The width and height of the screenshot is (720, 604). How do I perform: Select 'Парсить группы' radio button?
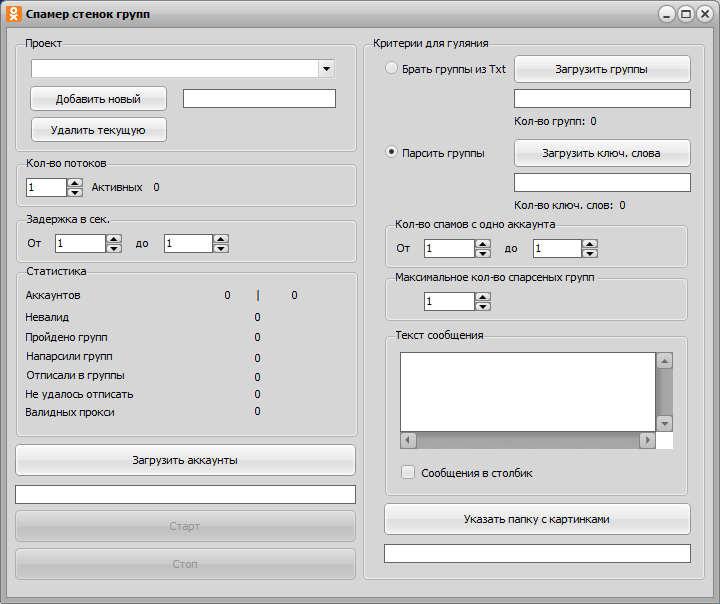point(391,153)
